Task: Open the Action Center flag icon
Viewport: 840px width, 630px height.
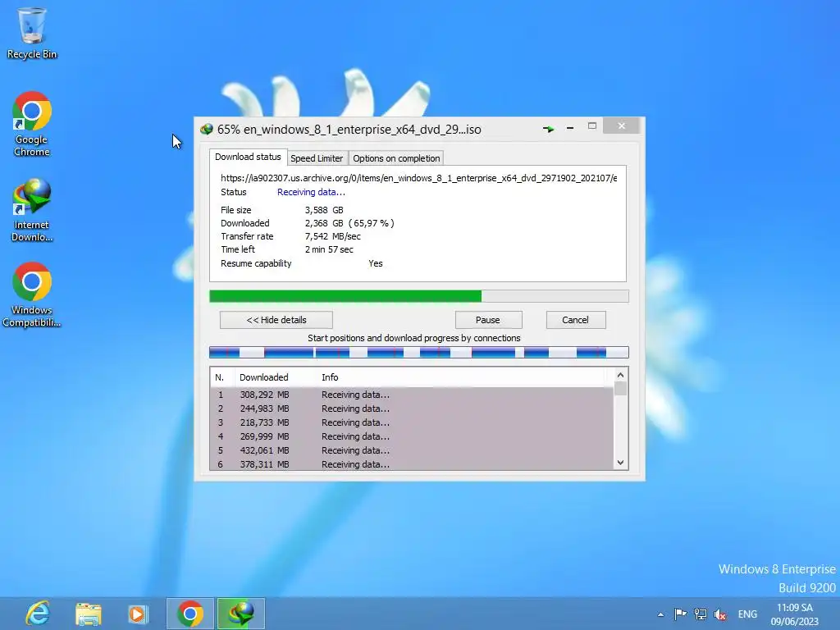Action: (x=680, y=614)
